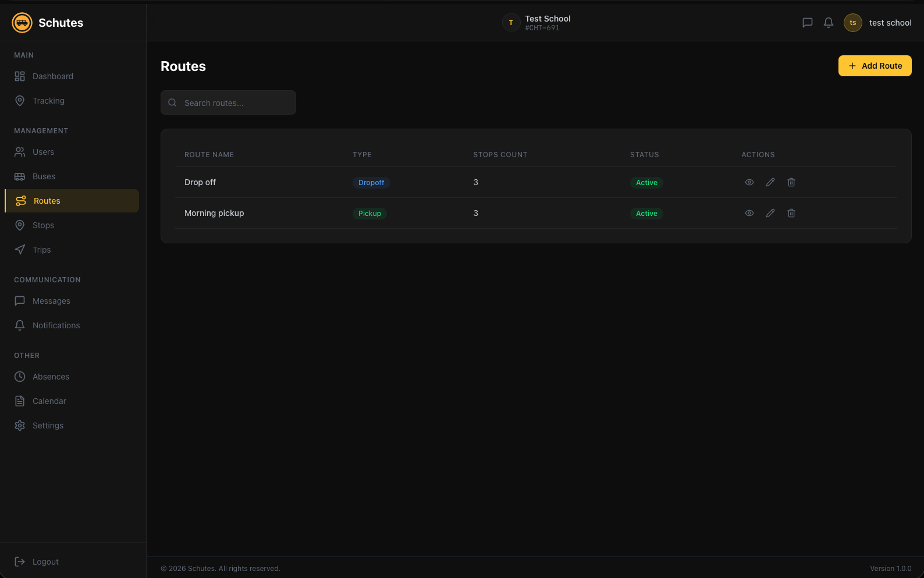The height and width of the screenshot is (578, 924).
Task: Click the Stops Count column header
Action: [x=500, y=155]
